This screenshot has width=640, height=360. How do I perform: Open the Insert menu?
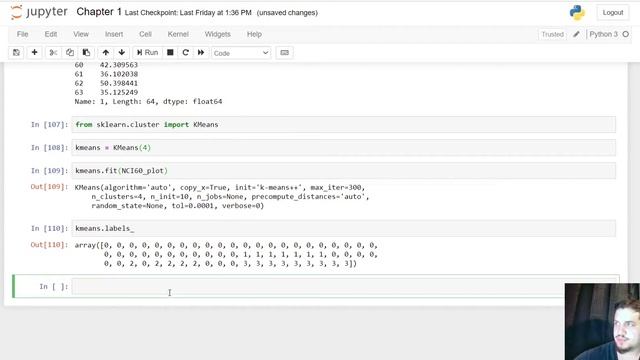[114, 34]
